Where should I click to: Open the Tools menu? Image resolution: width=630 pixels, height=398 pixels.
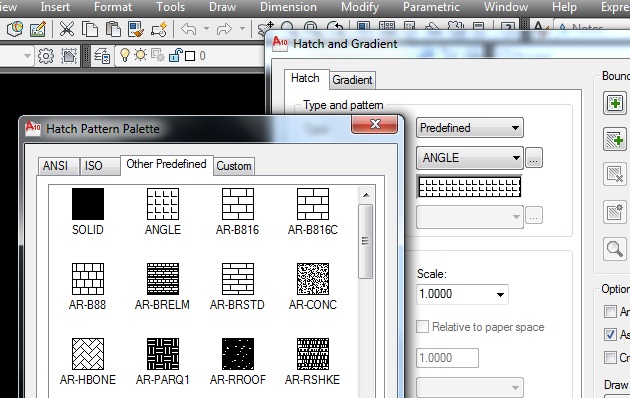click(x=171, y=7)
